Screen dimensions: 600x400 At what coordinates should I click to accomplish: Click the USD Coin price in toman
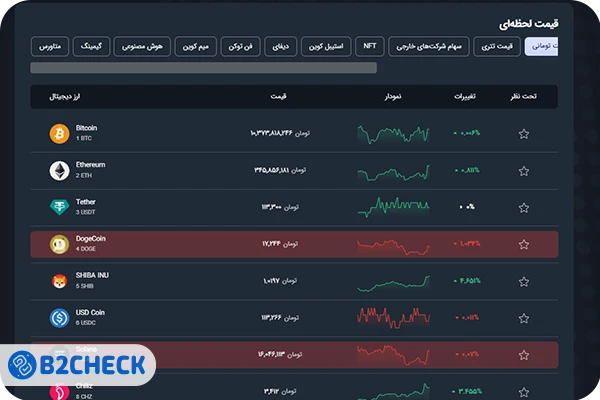click(280, 318)
